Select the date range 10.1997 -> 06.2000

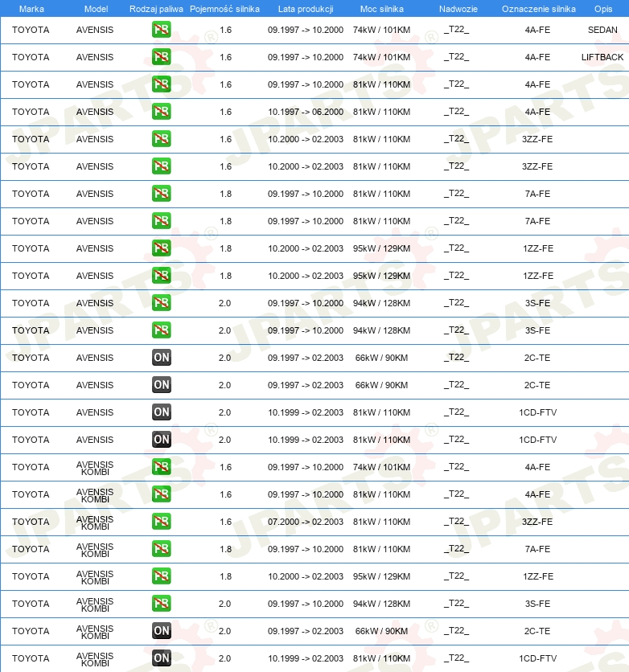[x=306, y=112]
